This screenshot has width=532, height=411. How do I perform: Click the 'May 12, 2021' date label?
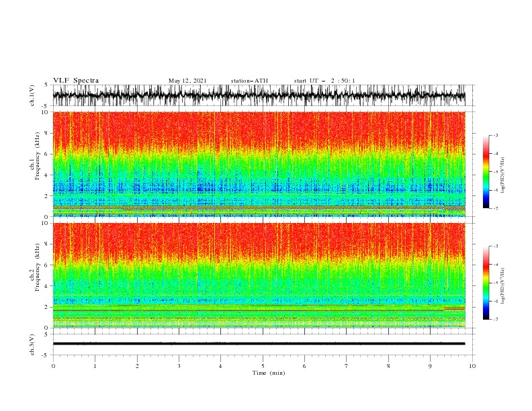click(187, 81)
